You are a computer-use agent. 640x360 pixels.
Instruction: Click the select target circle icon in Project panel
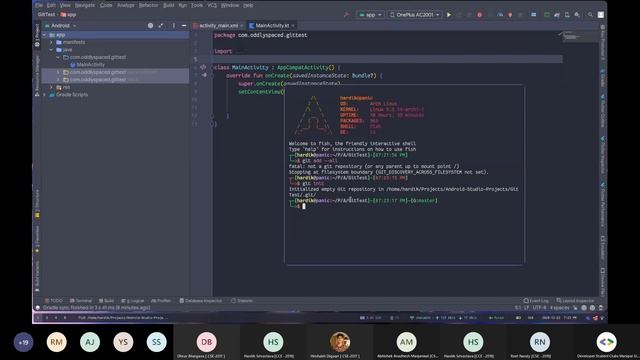click(150, 26)
